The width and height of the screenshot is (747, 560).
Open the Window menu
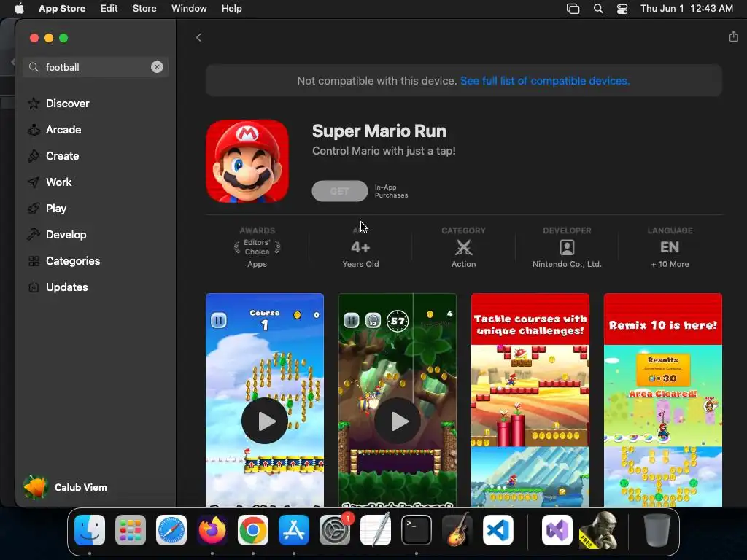tap(189, 9)
